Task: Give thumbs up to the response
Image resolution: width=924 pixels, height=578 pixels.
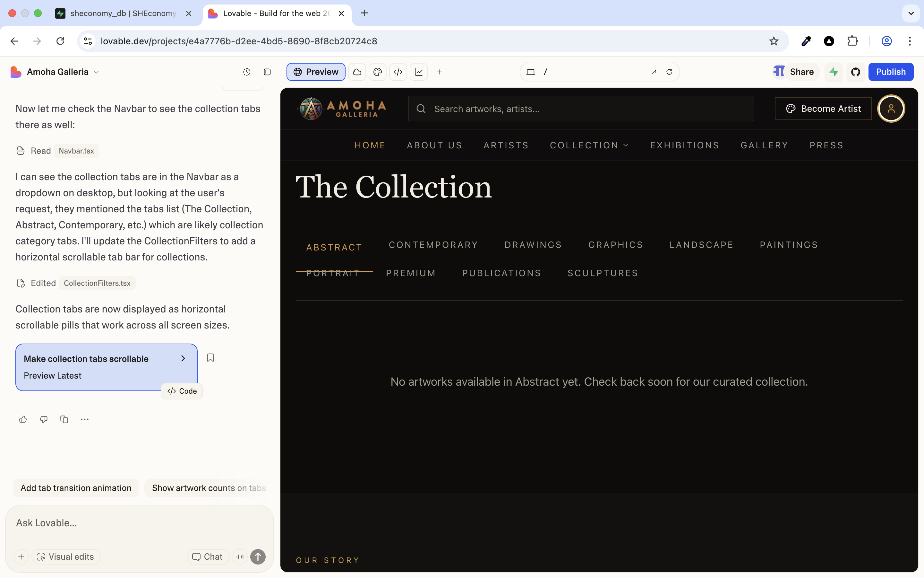Action: [x=23, y=419]
